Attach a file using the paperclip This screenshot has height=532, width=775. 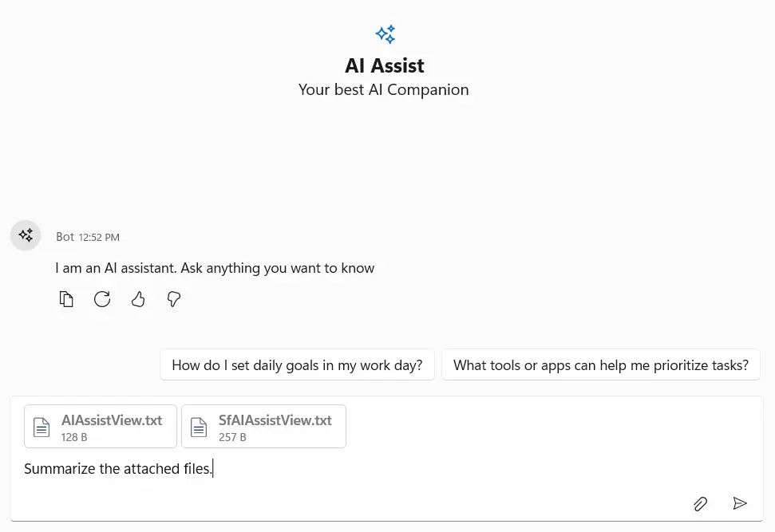(x=700, y=503)
